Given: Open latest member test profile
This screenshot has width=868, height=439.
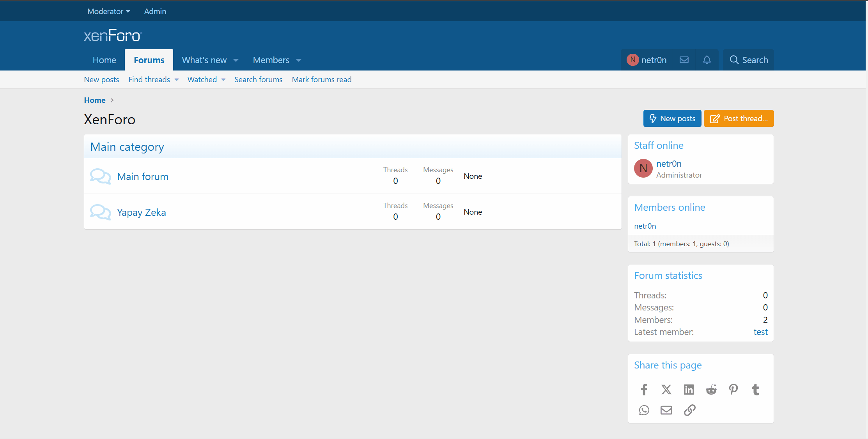Looking at the screenshot, I should click(760, 332).
